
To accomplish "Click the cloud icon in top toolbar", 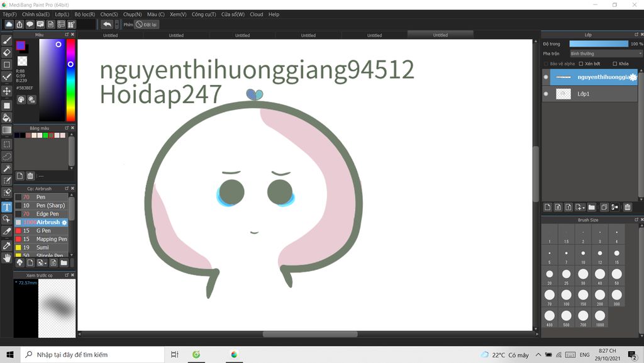I will click(9, 25).
